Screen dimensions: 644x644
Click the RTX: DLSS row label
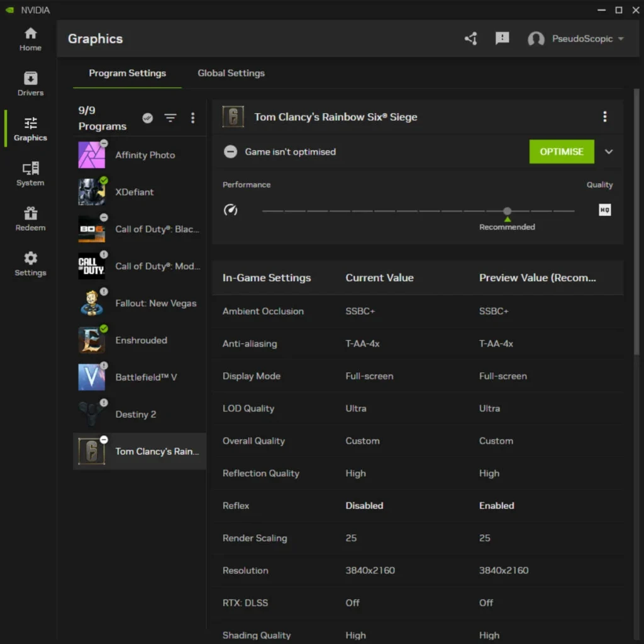[245, 603]
